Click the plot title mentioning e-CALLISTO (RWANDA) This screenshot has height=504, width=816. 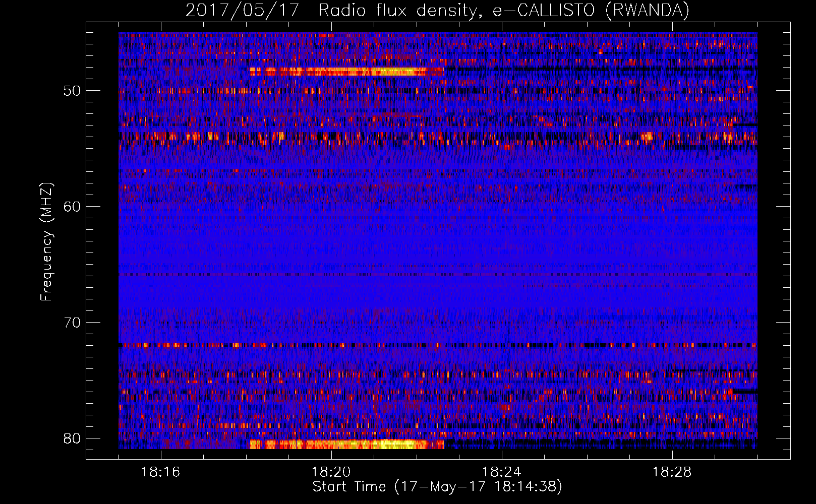pos(437,10)
